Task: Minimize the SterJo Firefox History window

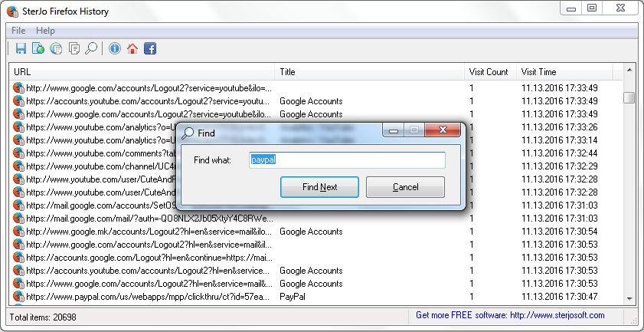Action: [571, 8]
